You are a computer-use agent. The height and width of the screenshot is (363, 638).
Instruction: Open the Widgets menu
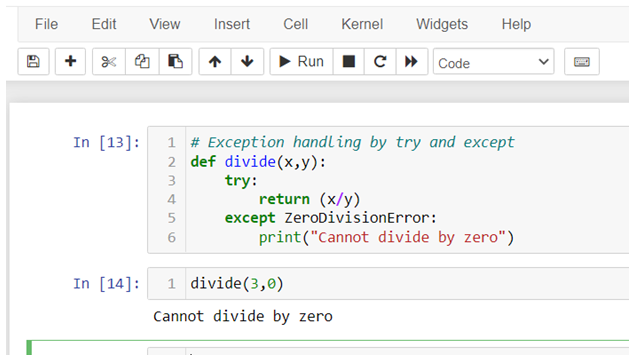click(442, 24)
